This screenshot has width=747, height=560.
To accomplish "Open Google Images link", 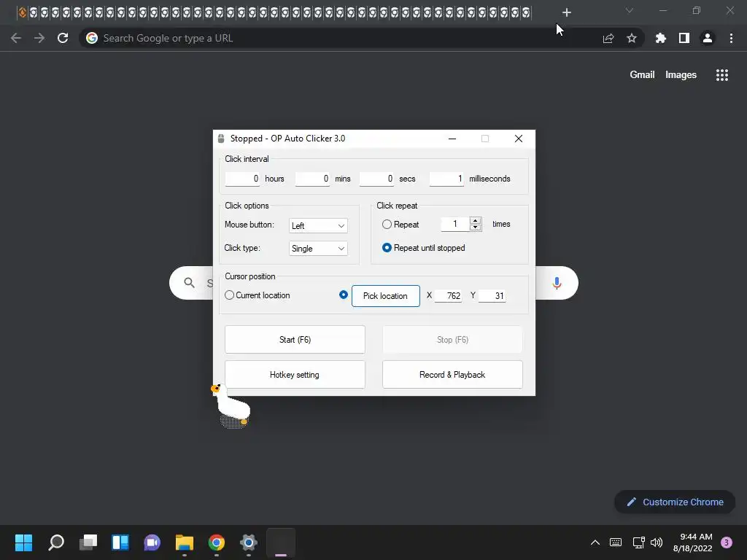I will pyautogui.click(x=681, y=75).
